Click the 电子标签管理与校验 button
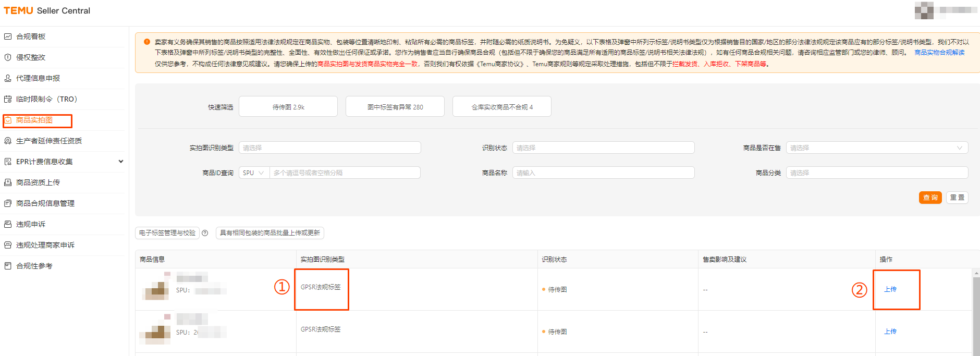The height and width of the screenshot is (356, 980). click(167, 233)
